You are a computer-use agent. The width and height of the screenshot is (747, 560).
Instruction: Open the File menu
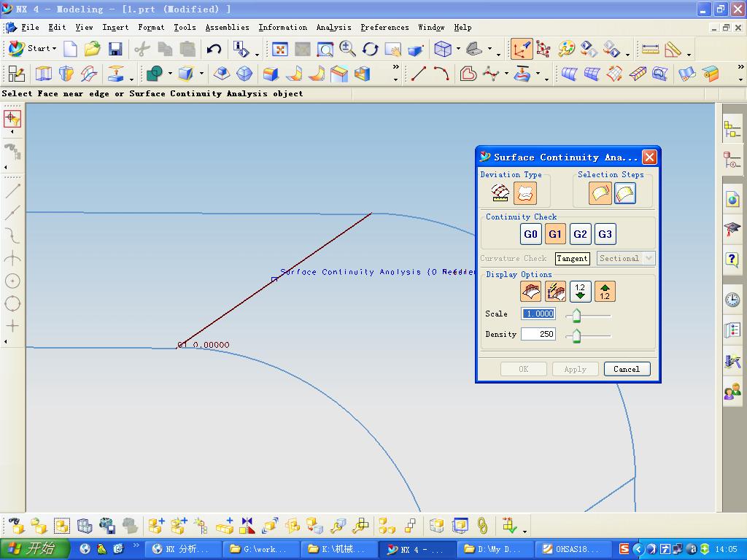pos(30,27)
